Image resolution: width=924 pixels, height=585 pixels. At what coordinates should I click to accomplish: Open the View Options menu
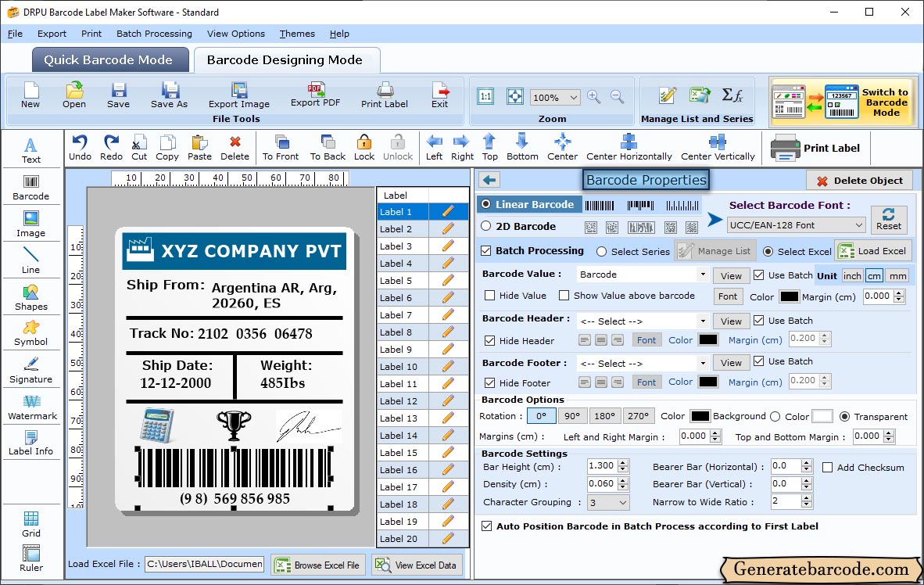[236, 34]
